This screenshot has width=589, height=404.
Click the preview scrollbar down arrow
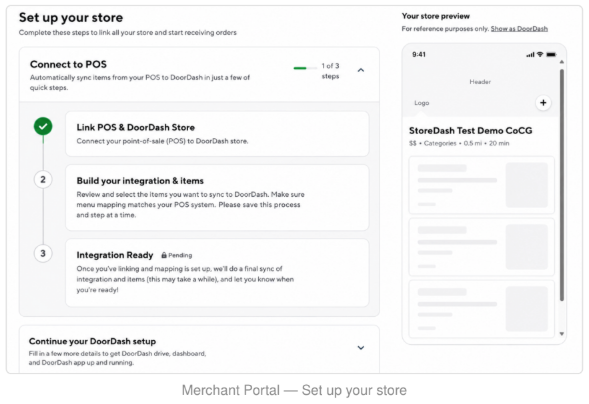[x=562, y=333]
